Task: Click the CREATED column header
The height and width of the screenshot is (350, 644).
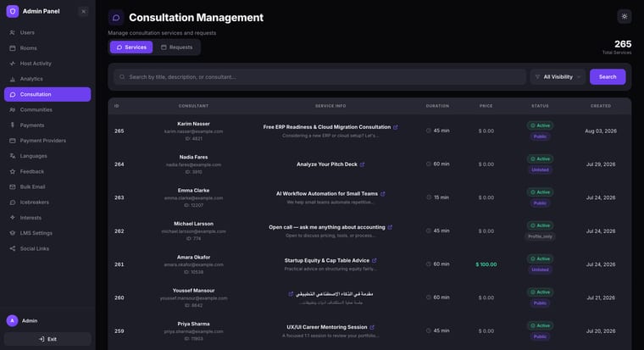Action: coord(601,106)
